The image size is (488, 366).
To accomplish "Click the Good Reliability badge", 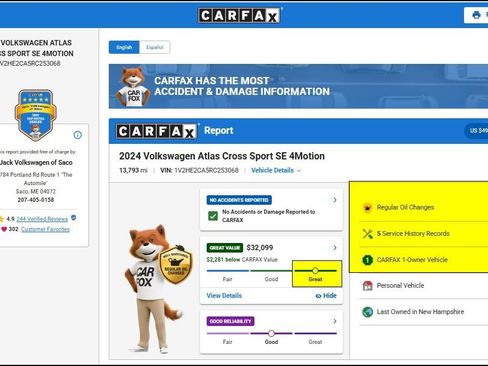I will pyautogui.click(x=230, y=321).
